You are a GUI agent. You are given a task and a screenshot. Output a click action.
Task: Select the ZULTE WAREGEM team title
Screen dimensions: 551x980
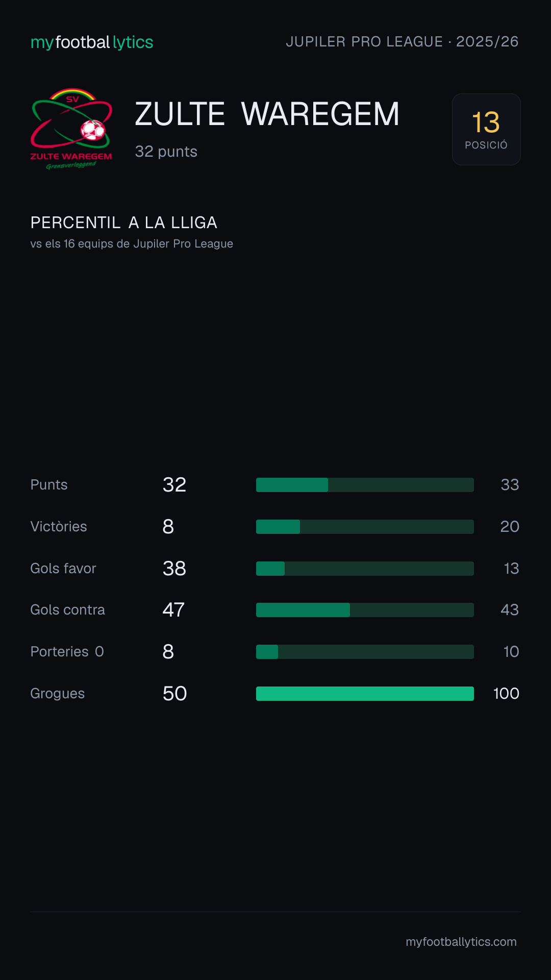pyautogui.click(x=267, y=114)
